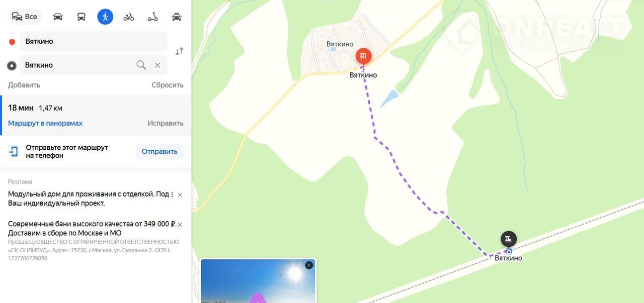The image size is (644, 303).
Task: Switch to Все transport modes
Action: [x=25, y=17]
